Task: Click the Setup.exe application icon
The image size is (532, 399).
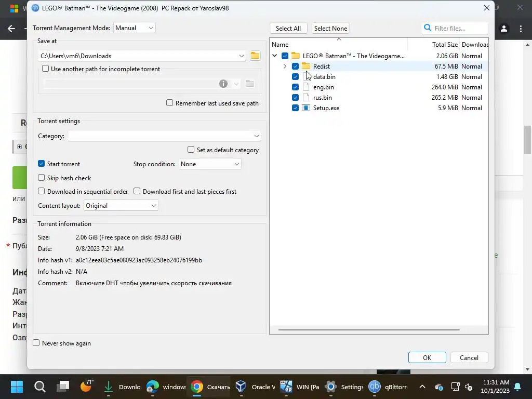Action: point(306,108)
